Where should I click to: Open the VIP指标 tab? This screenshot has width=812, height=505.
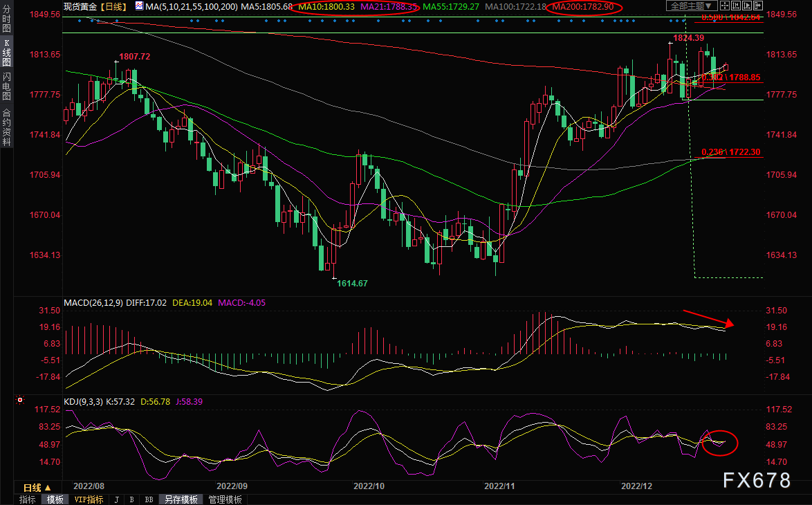[x=89, y=499]
